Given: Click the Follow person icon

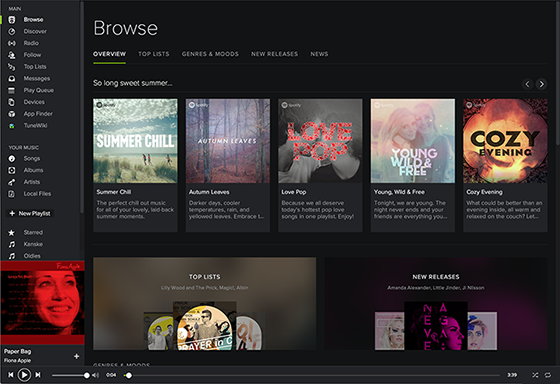Looking at the screenshot, I should 12,55.
